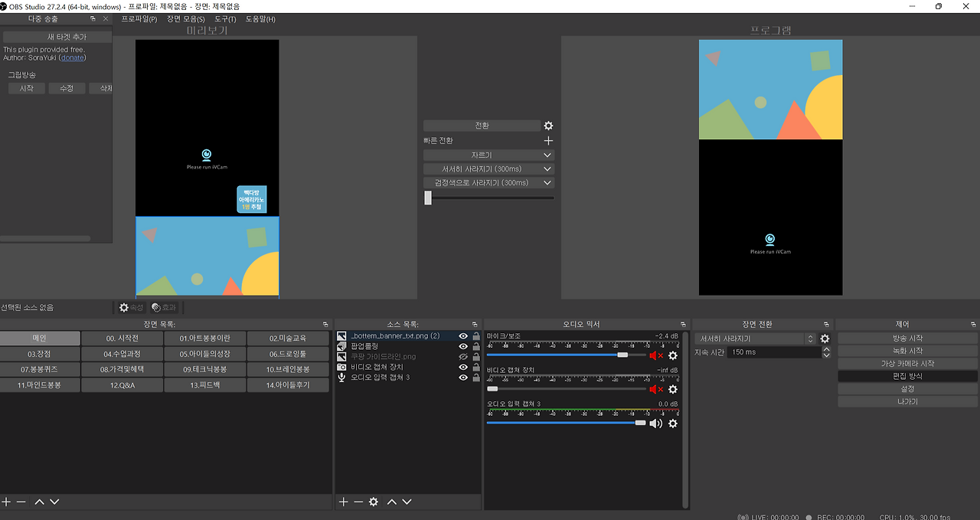Open scene transition properties gear in 장면 전환 panel
Screen dimensions: 980x520
pyautogui.click(x=825, y=338)
